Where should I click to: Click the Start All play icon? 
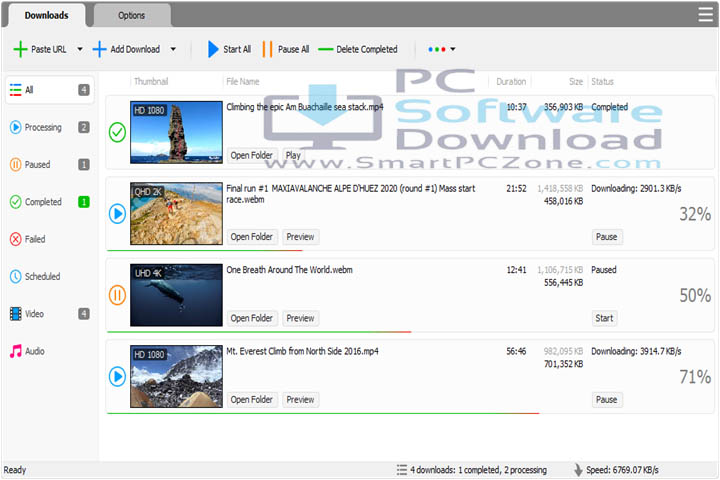click(213, 49)
